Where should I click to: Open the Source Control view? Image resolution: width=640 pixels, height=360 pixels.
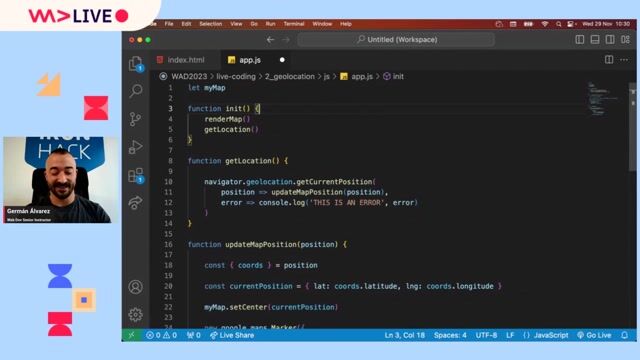click(x=136, y=119)
